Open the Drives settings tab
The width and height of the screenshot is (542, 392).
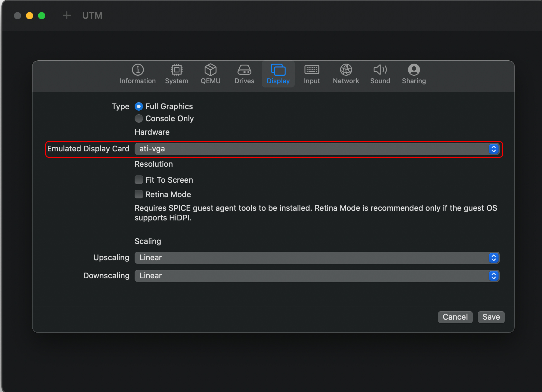point(244,74)
